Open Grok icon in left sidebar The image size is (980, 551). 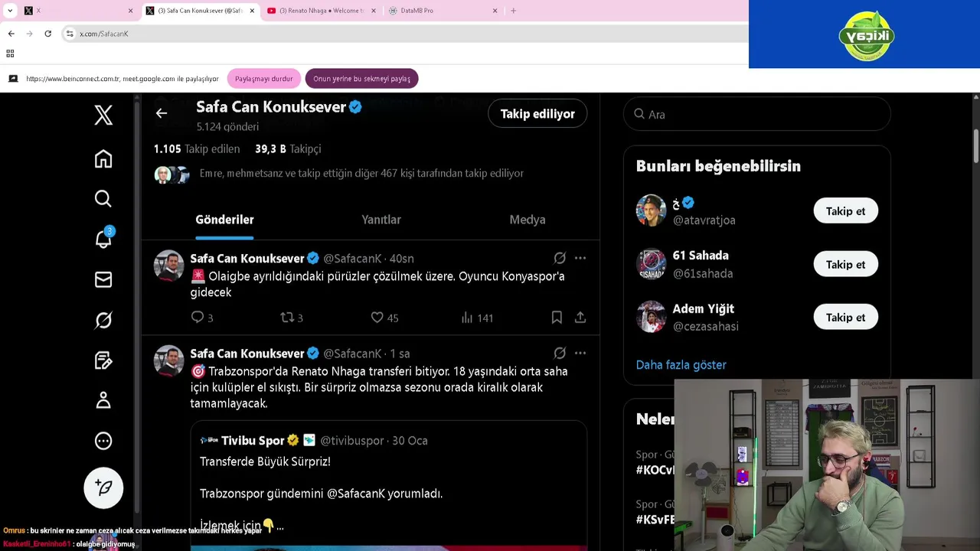pos(103,320)
